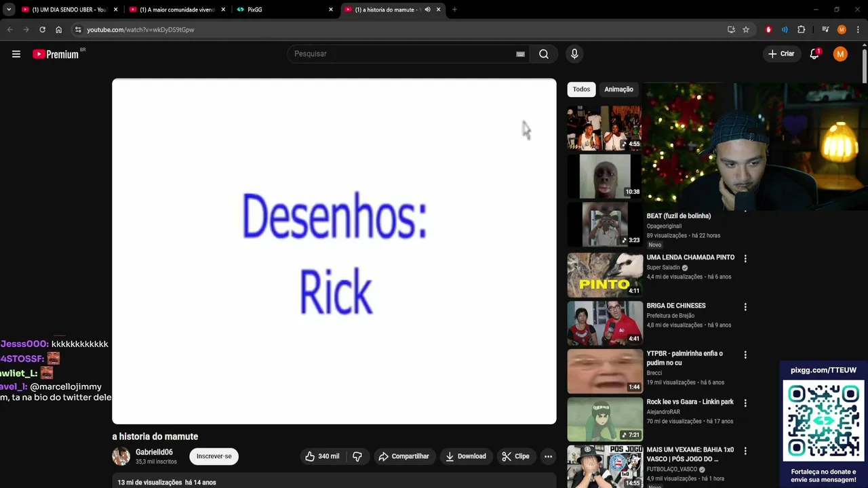Open options menu for MAIS UM VEXAME video
Image resolution: width=868 pixels, height=488 pixels.
(745, 451)
